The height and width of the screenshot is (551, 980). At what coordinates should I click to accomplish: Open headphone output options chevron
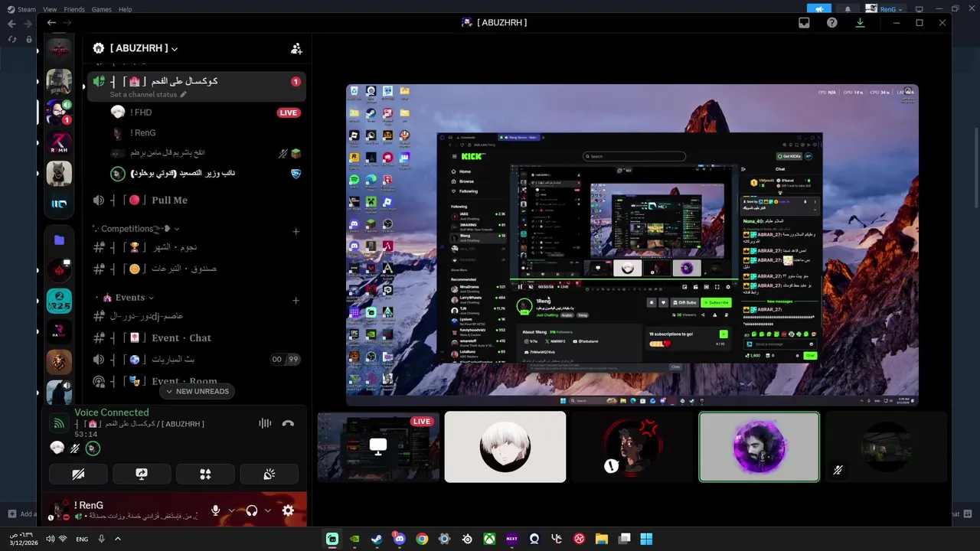(268, 510)
